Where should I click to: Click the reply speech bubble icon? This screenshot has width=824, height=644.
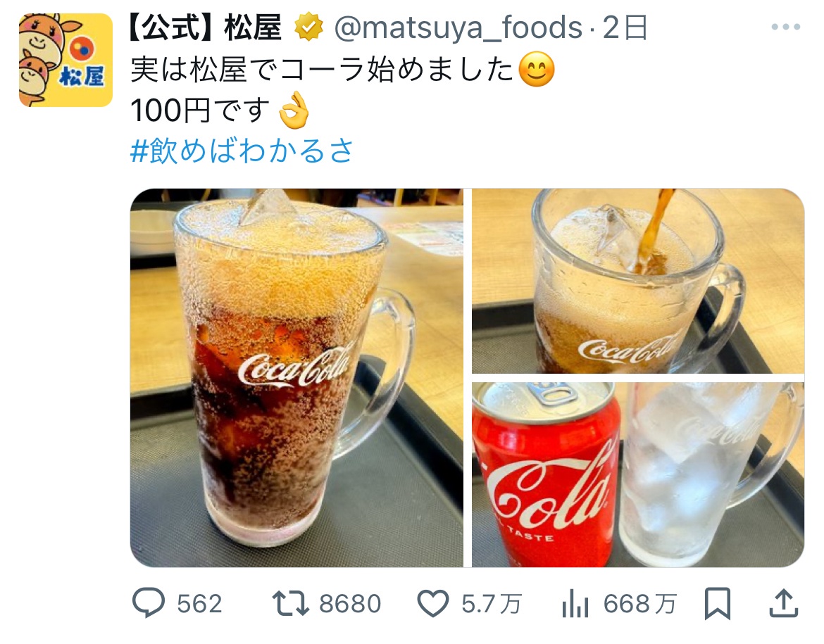[148, 602]
